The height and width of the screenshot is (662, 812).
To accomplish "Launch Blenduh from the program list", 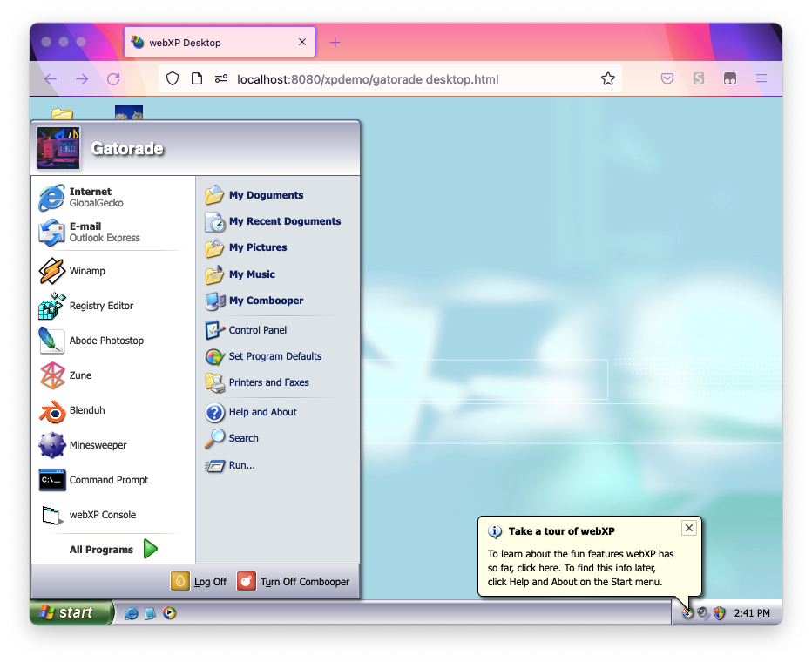I will (x=86, y=410).
